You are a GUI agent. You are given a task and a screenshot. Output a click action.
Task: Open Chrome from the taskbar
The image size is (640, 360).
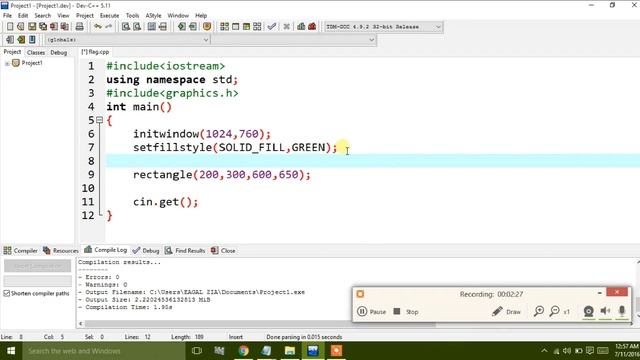[244, 351]
